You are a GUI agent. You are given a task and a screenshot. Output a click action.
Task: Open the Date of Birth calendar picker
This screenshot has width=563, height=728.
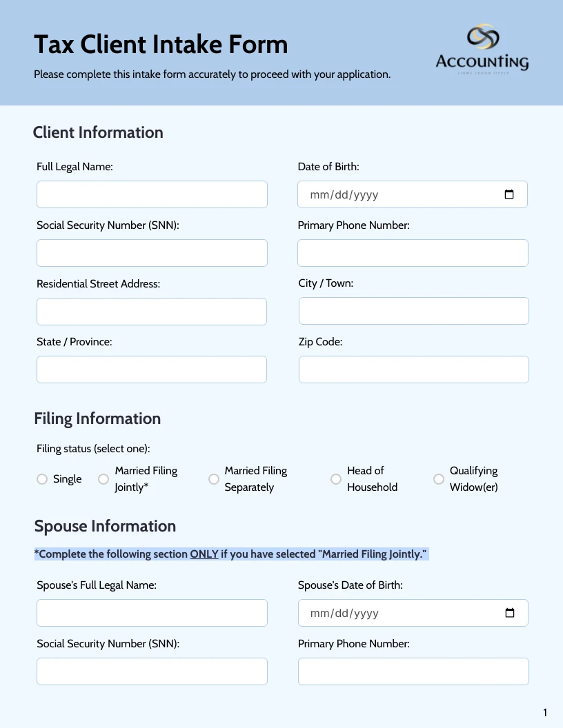(509, 194)
